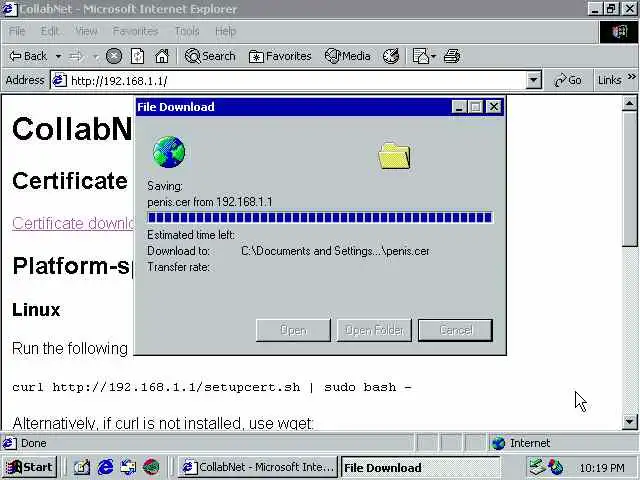
Task: Click the download path C:\Documents and Settings text
Action: point(335,251)
